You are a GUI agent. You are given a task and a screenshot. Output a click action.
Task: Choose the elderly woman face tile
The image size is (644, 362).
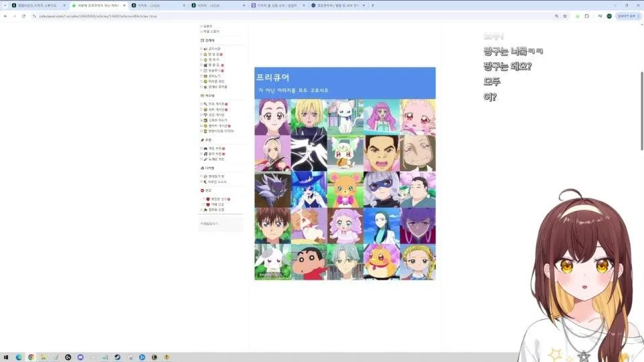418,154
